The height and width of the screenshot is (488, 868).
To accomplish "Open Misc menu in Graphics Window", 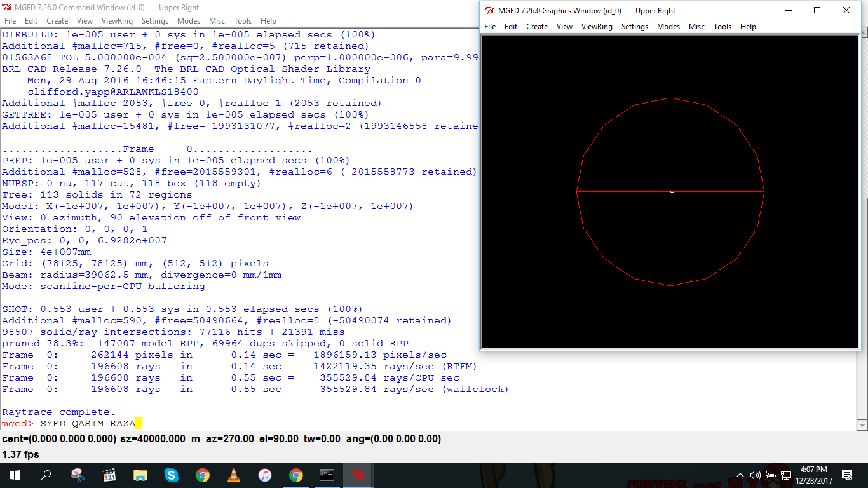I will [x=696, y=27].
